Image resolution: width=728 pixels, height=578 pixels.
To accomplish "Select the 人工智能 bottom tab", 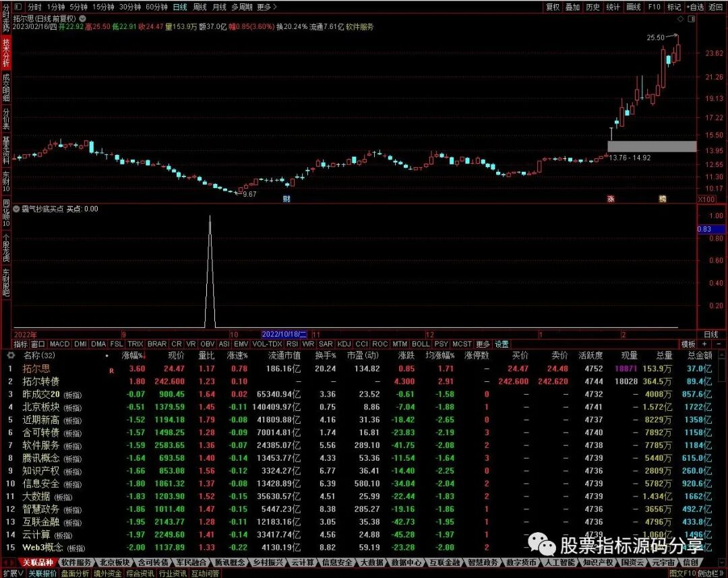I will tap(559, 563).
